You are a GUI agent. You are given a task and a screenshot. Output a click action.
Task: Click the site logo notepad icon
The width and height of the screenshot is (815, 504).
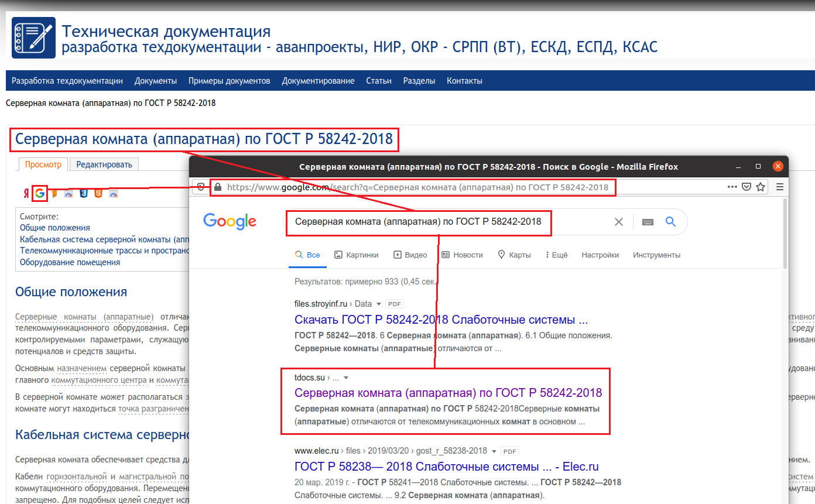click(x=33, y=37)
